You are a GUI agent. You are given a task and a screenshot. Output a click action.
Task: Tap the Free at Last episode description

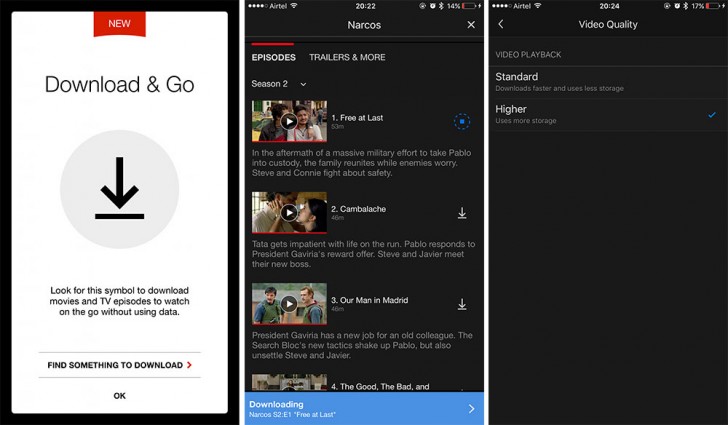point(361,163)
